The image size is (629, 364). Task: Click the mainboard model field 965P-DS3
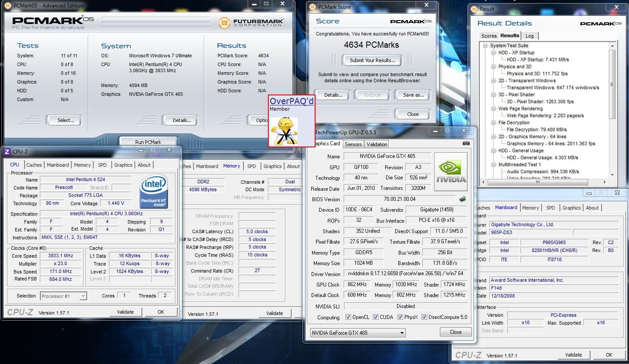coord(530,233)
